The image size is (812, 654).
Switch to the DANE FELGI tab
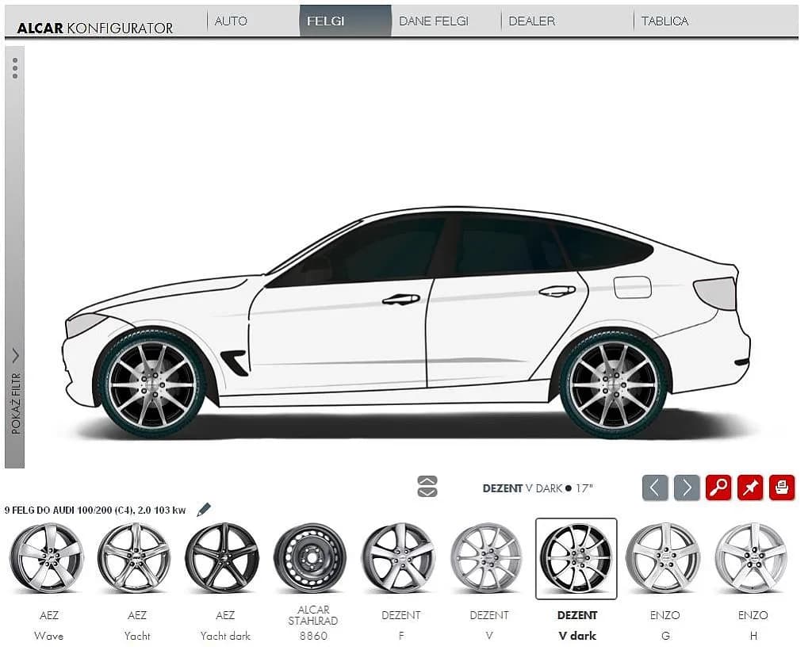tap(433, 21)
